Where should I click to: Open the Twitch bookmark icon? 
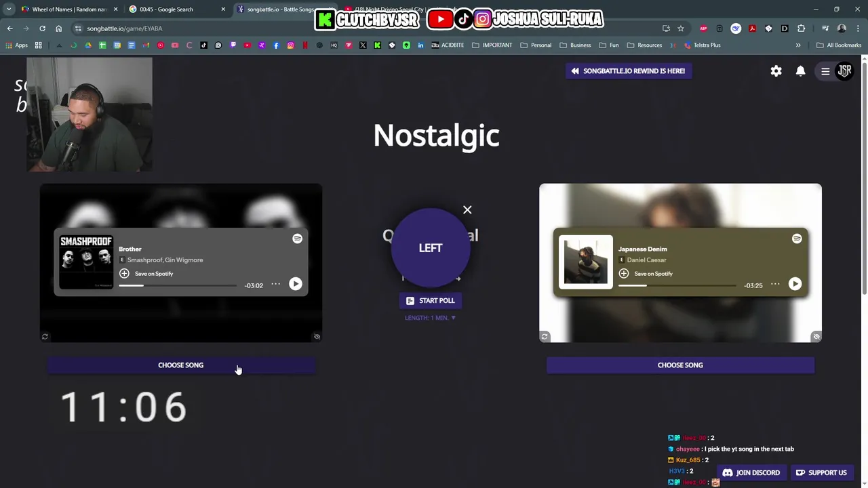point(233,45)
